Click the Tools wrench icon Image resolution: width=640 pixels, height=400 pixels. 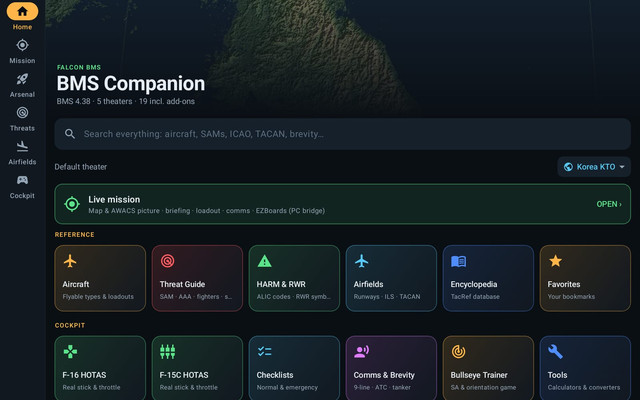(556, 351)
